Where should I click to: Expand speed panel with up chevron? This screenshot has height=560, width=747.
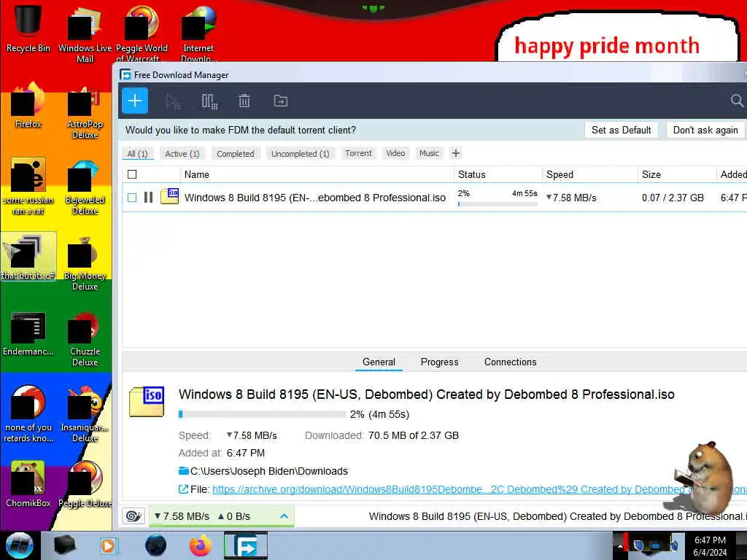click(x=284, y=516)
